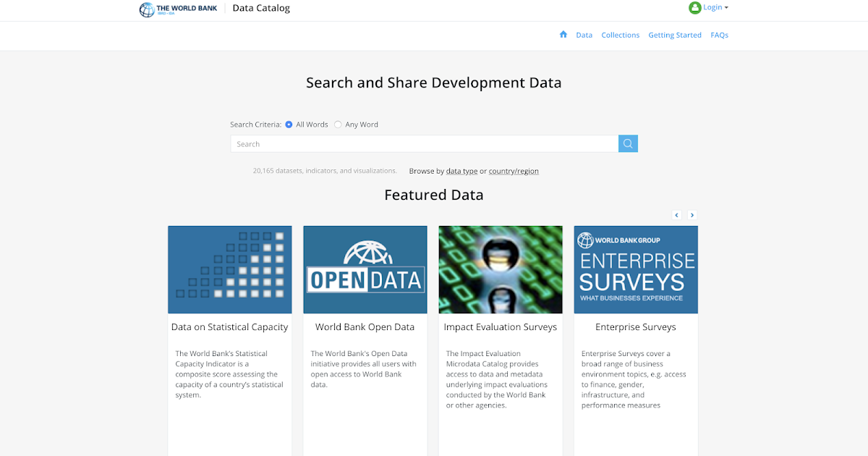Click inside the search input field
This screenshot has height=456, width=868.
click(424, 143)
